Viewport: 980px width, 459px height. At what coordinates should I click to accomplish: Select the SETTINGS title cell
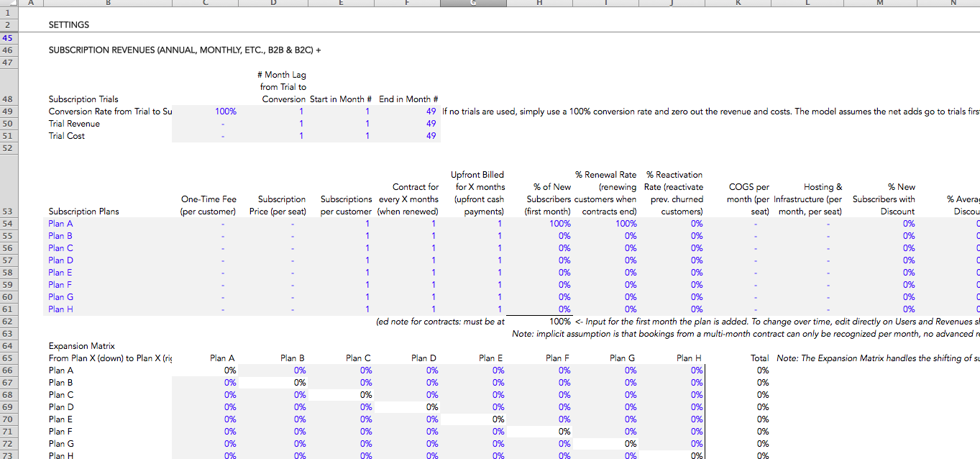[x=69, y=25]
